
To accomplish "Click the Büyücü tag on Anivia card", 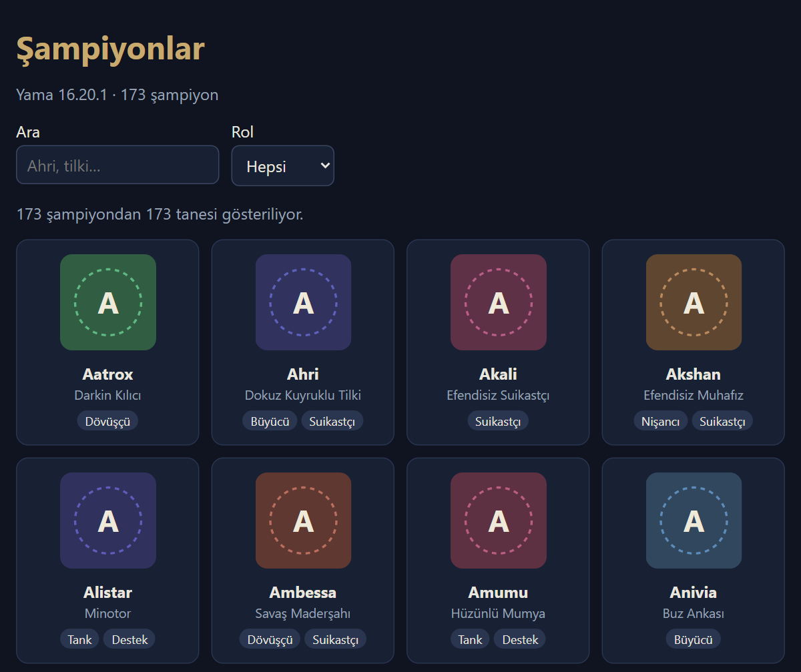I will [694, 639].
